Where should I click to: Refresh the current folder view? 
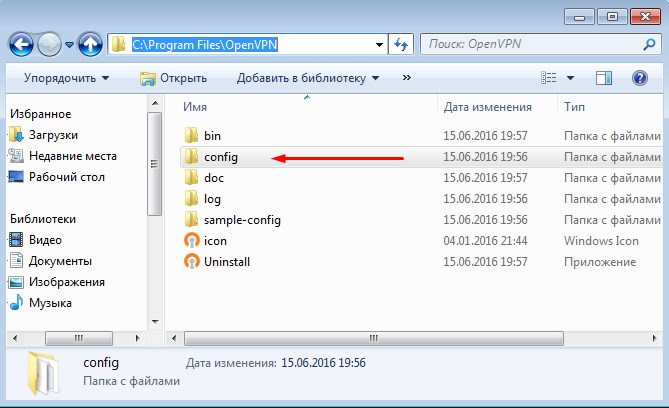[401, 44]
